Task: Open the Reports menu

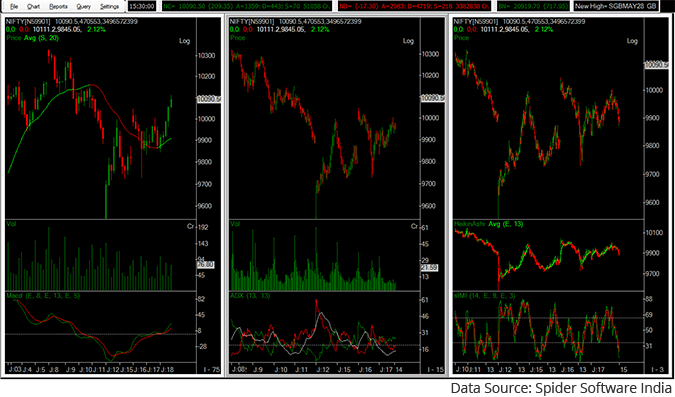Action: click(58, 6)
